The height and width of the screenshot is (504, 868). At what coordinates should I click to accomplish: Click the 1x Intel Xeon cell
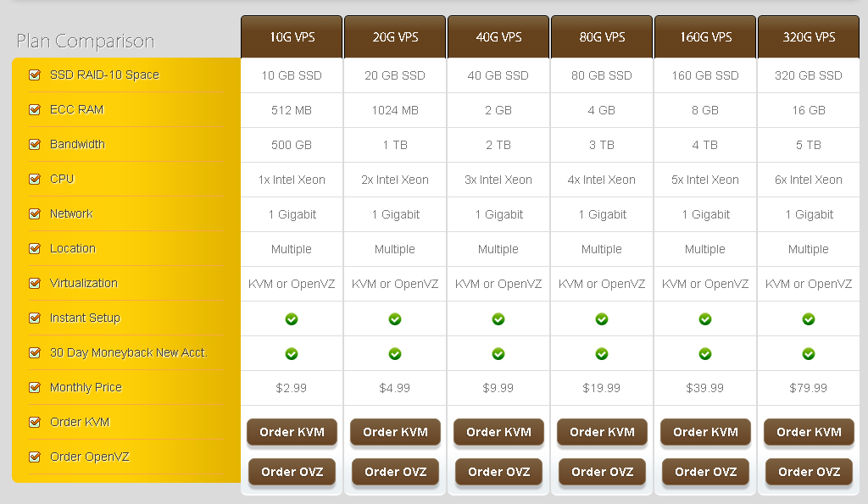point(292,180)
